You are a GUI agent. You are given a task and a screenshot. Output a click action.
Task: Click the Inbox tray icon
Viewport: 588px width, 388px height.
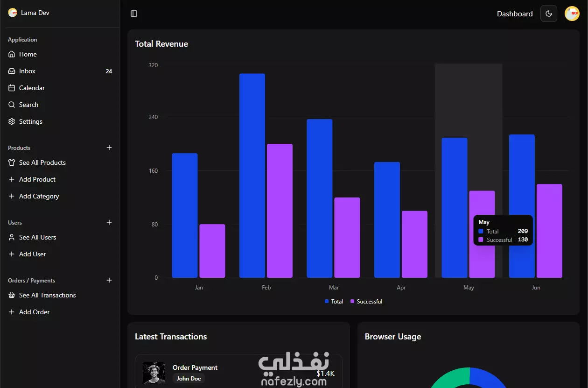pyautogui.click(x=12, y=71)
